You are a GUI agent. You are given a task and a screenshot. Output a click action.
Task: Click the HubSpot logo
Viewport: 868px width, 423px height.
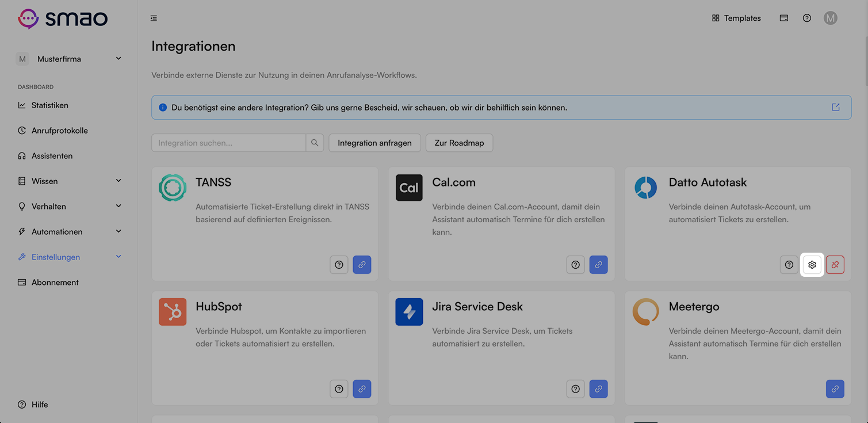[x=173, y=312]
